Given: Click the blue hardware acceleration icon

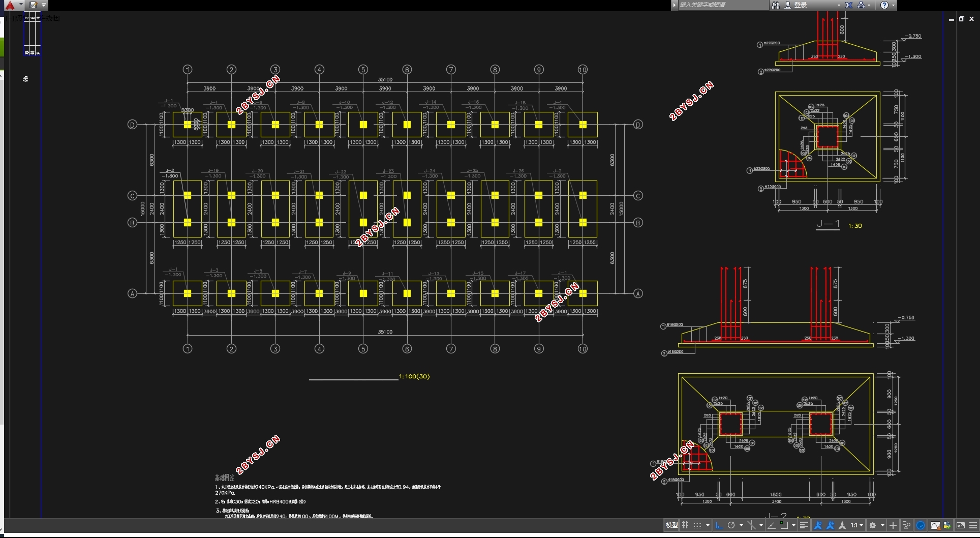Looking at the screenshot, I should 921,525.
